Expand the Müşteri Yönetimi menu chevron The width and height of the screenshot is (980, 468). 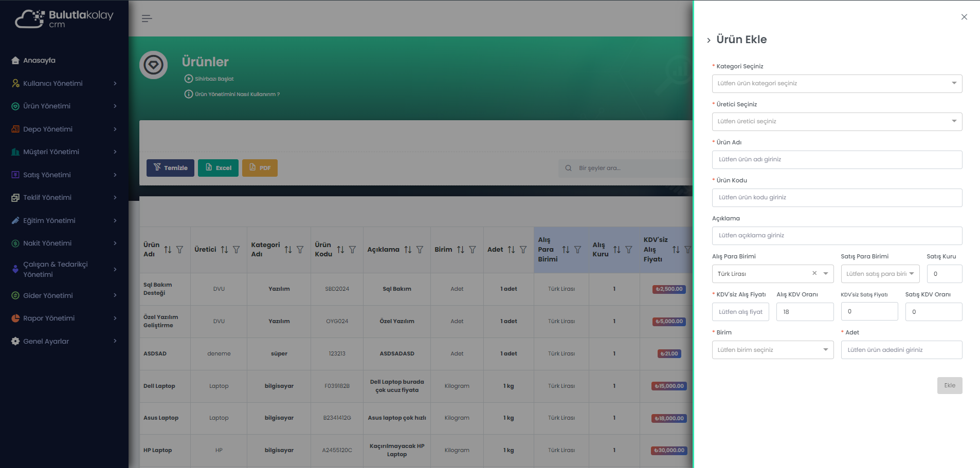pyautogui.click(x=115, y=152)
